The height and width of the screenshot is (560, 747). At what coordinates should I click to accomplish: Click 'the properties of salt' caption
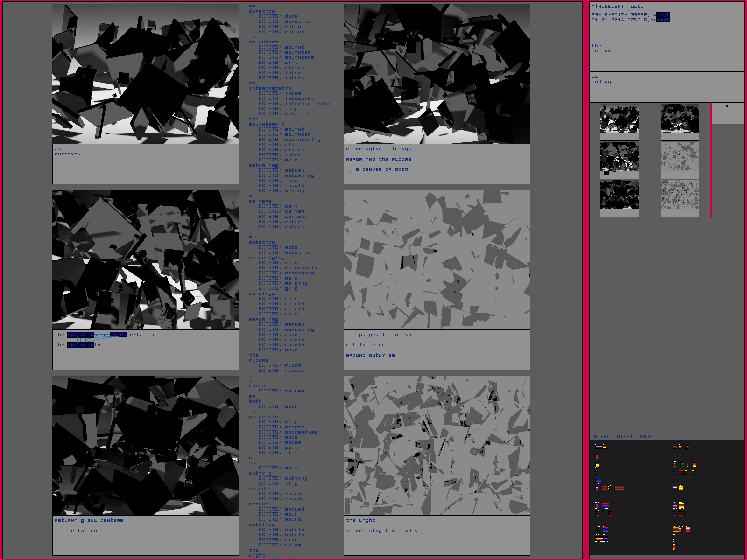[x=381, y=335]
